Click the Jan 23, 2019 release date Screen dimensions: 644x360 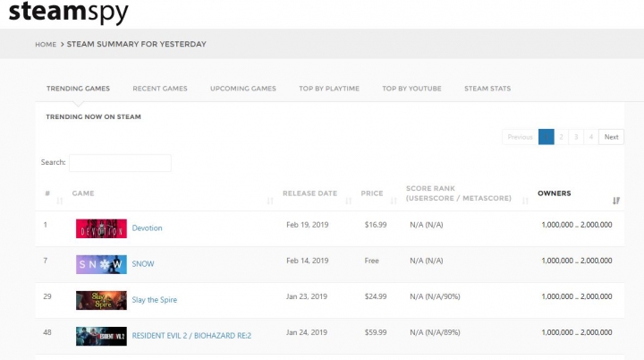307,296
